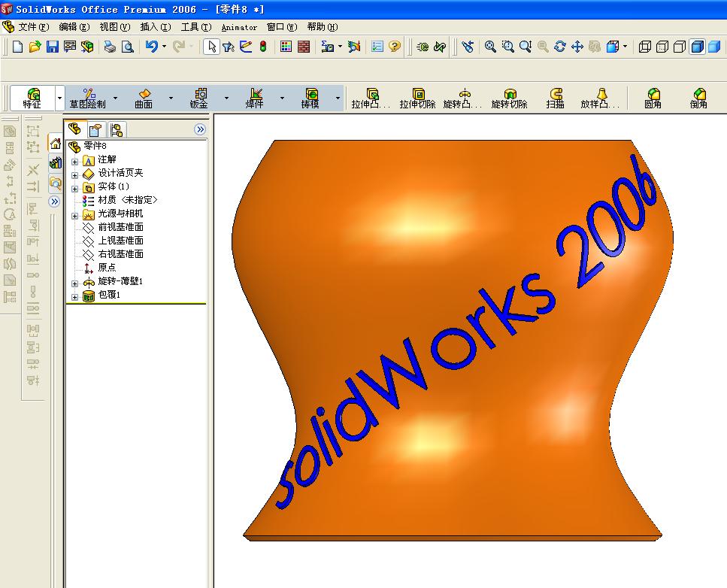Zoom to fit the model
727x588 pixels.
[x=490, y=47]
